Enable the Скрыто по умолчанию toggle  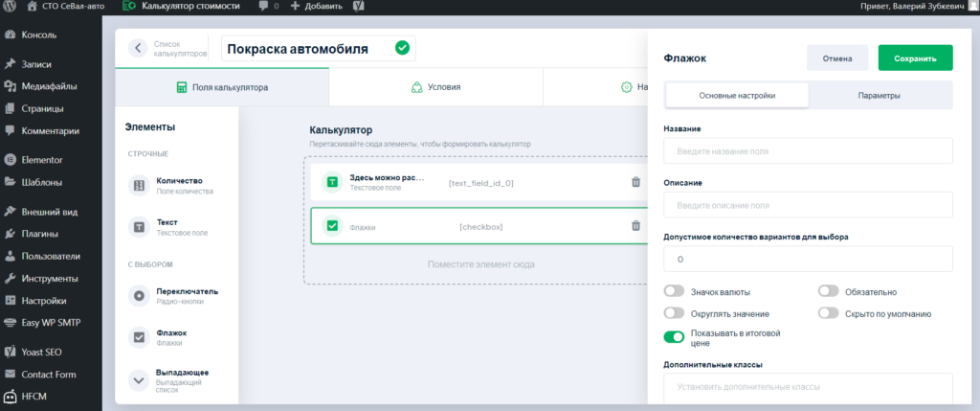[x=828, y=312]
